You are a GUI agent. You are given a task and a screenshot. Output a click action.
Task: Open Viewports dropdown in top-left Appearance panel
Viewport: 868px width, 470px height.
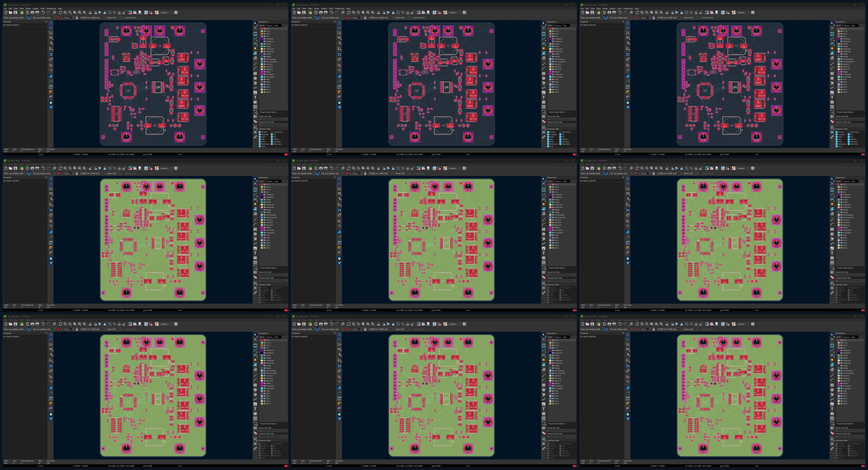(273, 125)
